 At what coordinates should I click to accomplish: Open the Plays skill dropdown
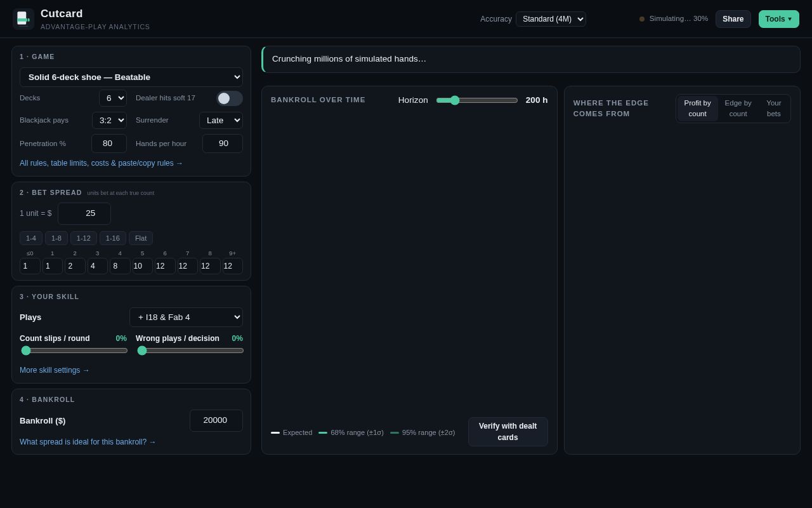[186, 317]
